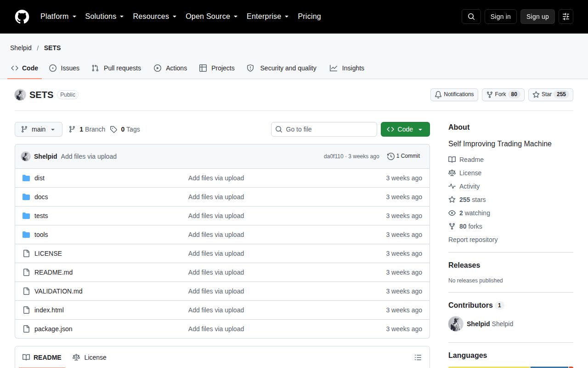This screenshot has height=368, width=588.
Task: Open the VALIDATION.md file
Action: point(58,291)
